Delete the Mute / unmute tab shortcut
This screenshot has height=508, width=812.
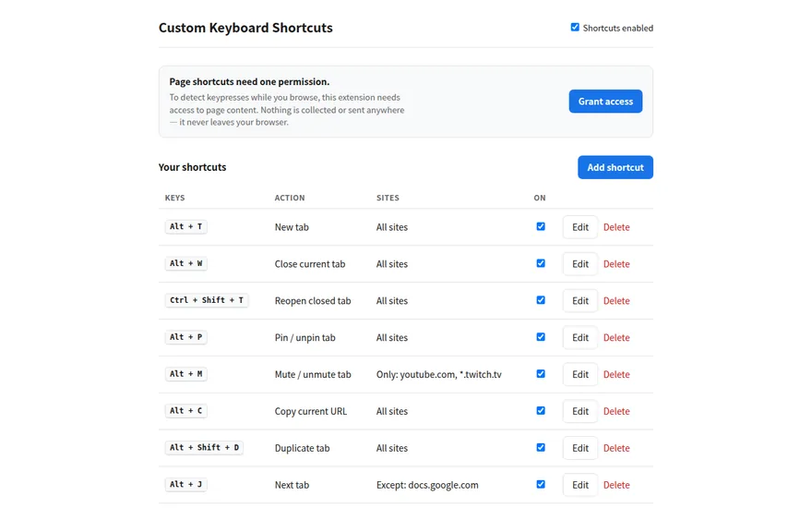(x=616, y=374)
